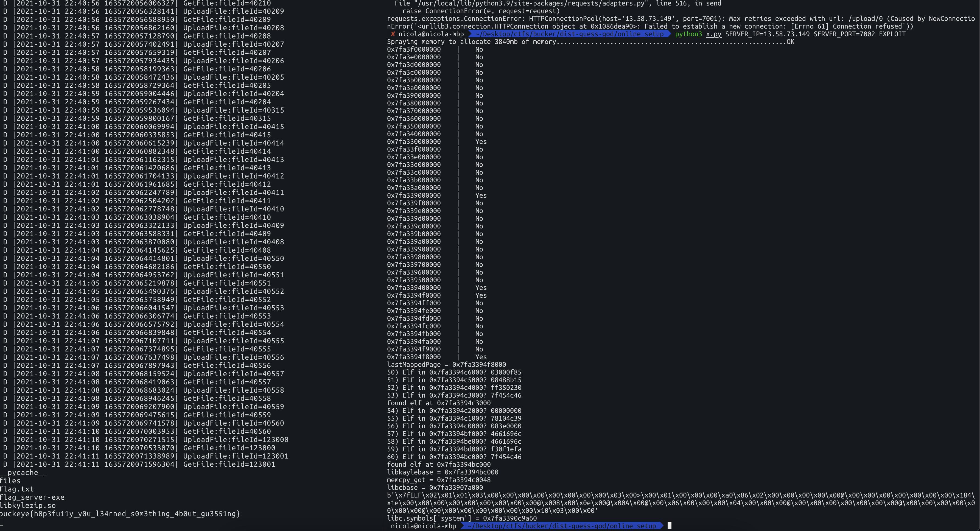This screenshot has height=531, width=980.
Task: Click the libkylezip.so entry in the listing
Action: pyautogui.click(x=28, y=505)
